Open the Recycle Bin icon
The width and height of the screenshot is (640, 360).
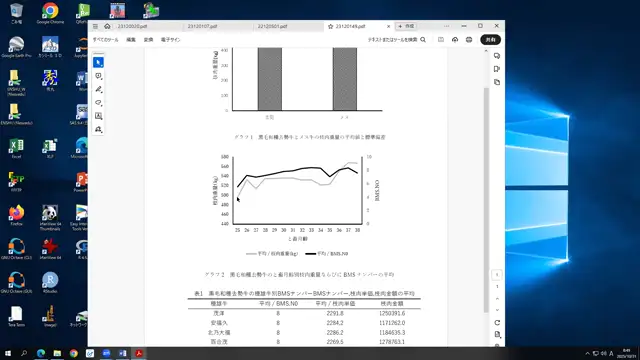click(16, 13)
